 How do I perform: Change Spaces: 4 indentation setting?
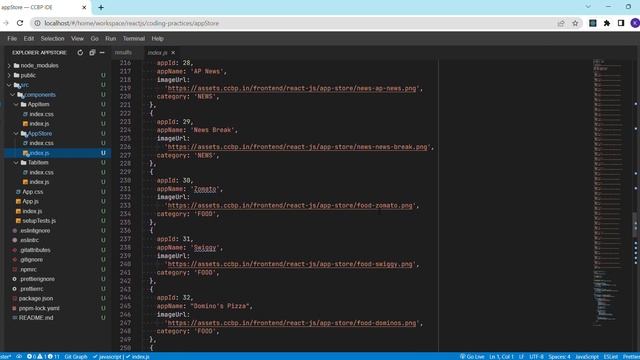(559, 357)
